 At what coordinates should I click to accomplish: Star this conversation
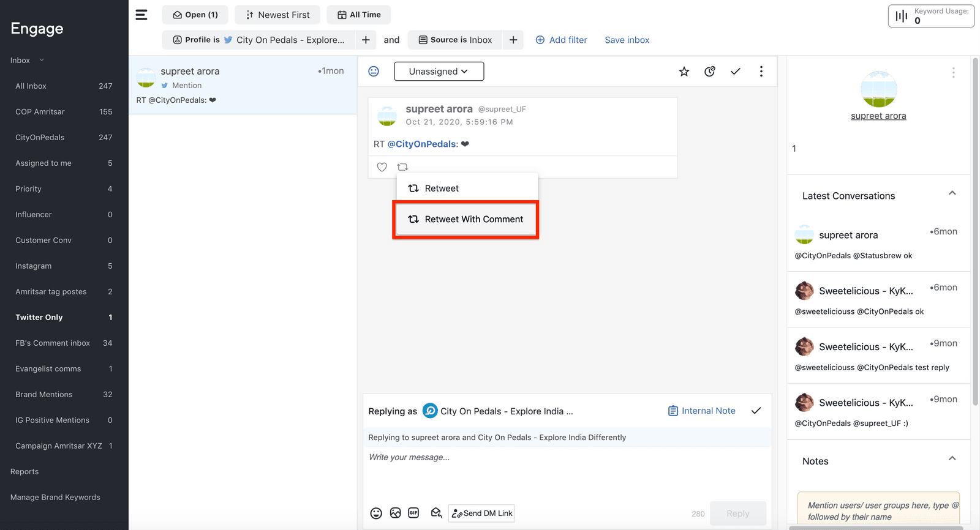tap(684, 72)
